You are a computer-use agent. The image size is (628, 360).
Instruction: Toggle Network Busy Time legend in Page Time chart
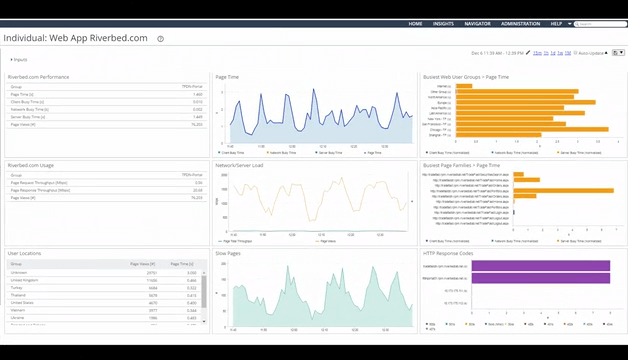point(281,153)
